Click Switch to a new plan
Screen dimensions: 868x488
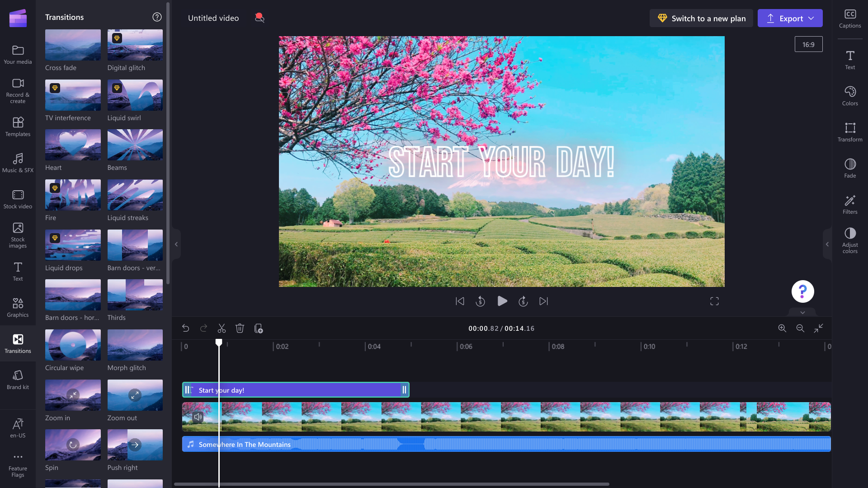[701, 19]
